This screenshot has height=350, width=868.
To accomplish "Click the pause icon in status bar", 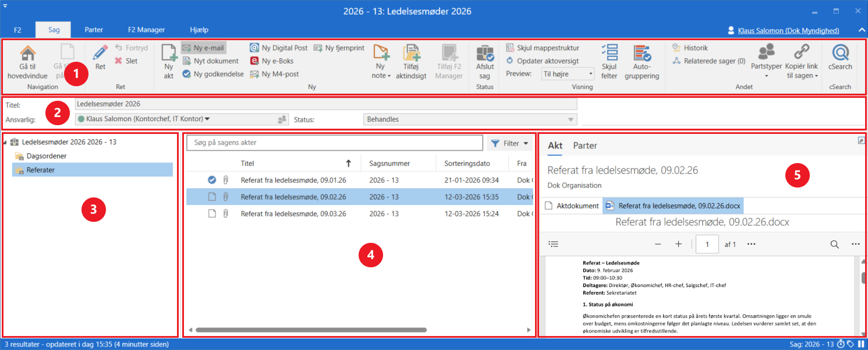I will point(861,344).
